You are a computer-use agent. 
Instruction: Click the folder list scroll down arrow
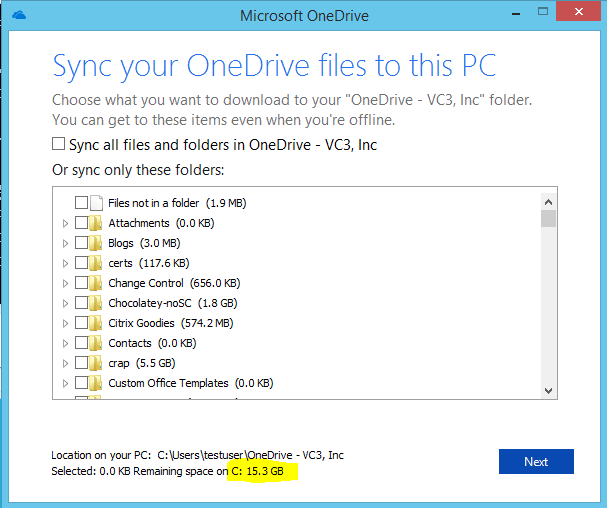[548, 390]
